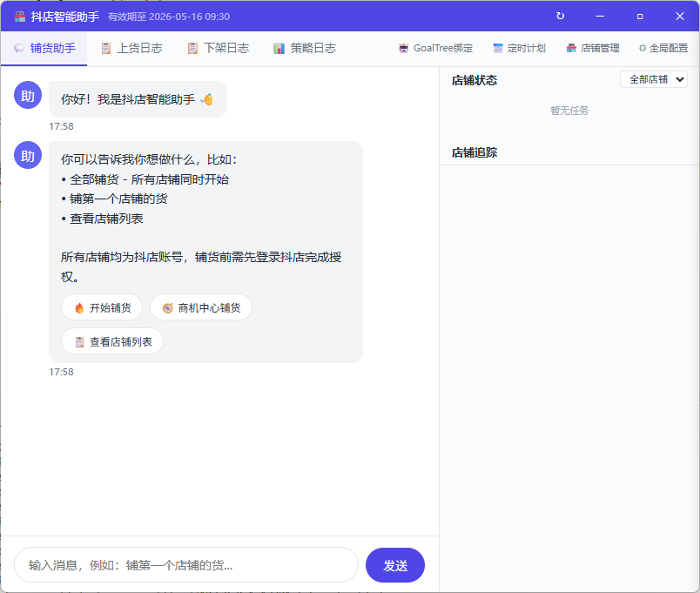This screenshot has height=593, width=700.
Task: Click the 抖店智能助手 app logo icon
Action: (20, 17)
